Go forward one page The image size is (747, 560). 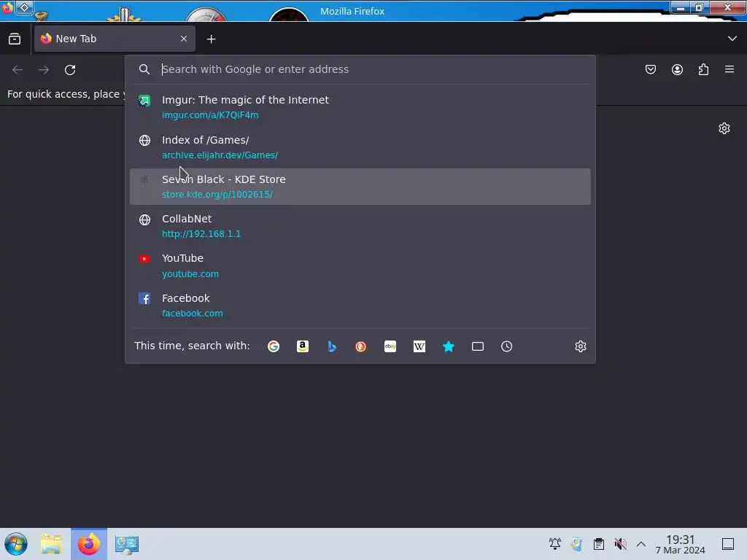44,69
